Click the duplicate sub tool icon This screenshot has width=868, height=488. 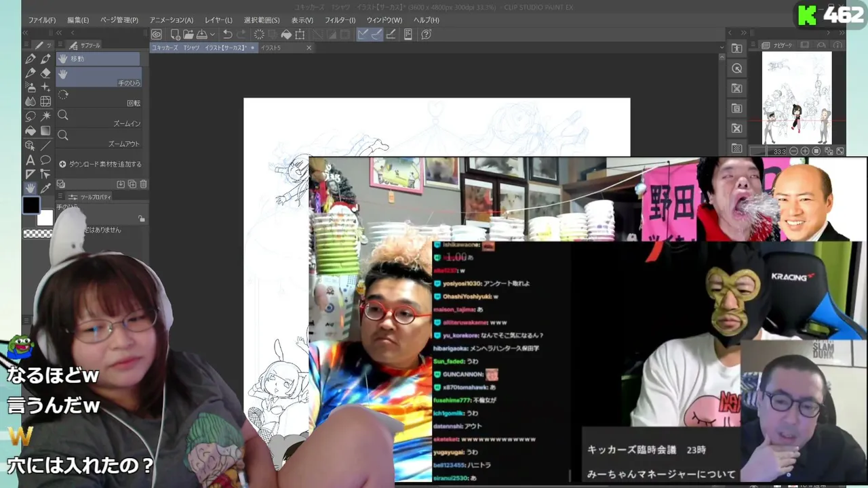pos(132,184)
